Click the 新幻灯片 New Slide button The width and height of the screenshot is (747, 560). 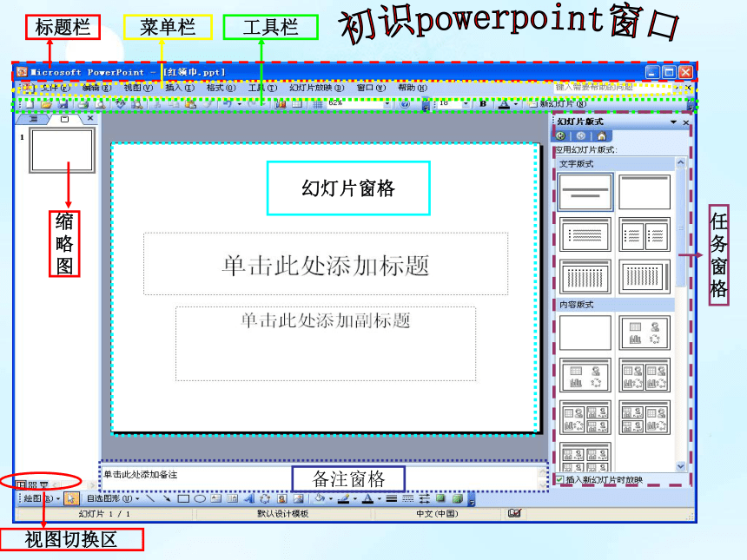[558, 104]
